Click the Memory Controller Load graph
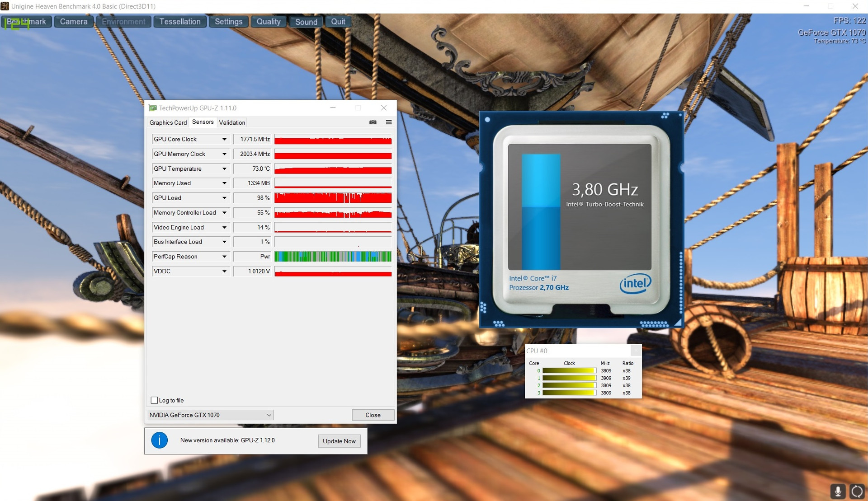 pyautogui.click(x=333, y=213)
